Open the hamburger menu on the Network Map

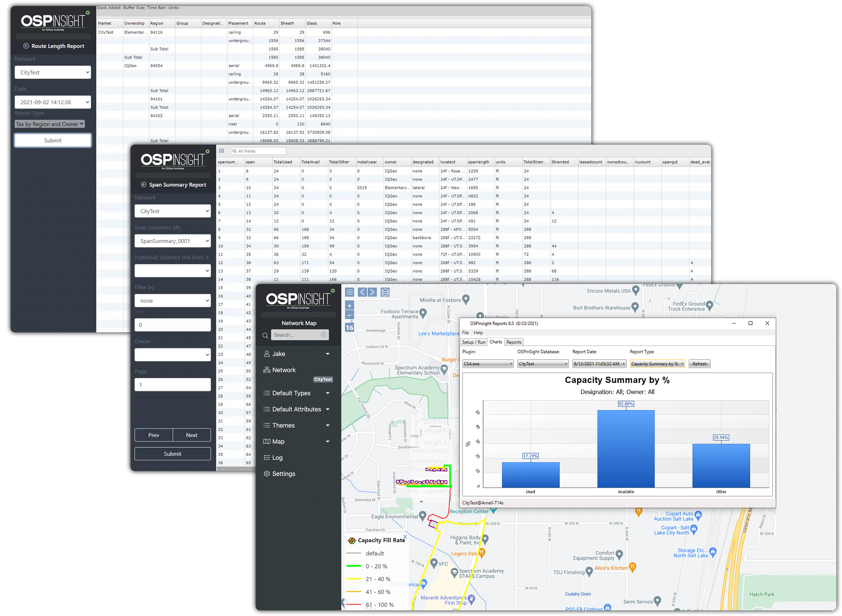[349, 292]
